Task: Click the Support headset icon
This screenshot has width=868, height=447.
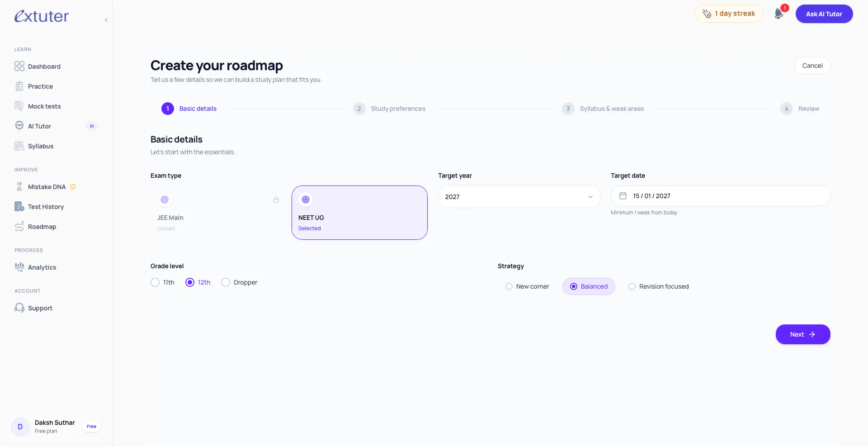Action: (19, 308)
